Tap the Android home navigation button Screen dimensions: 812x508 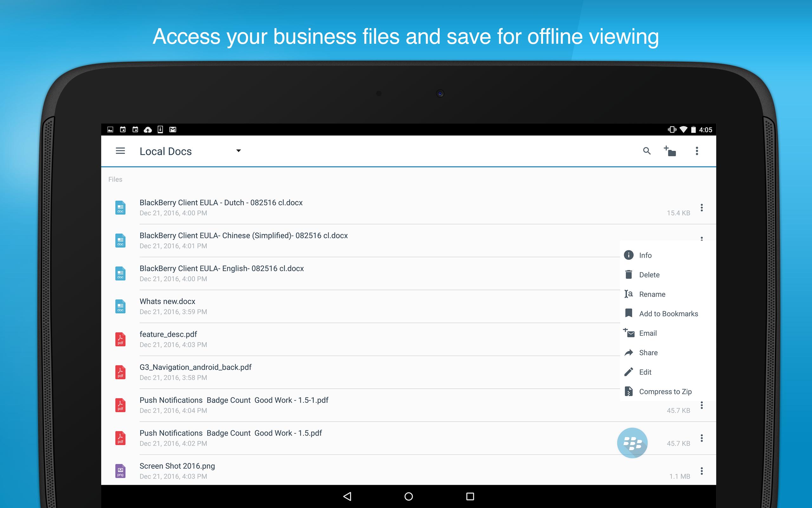tap(408, 496)
